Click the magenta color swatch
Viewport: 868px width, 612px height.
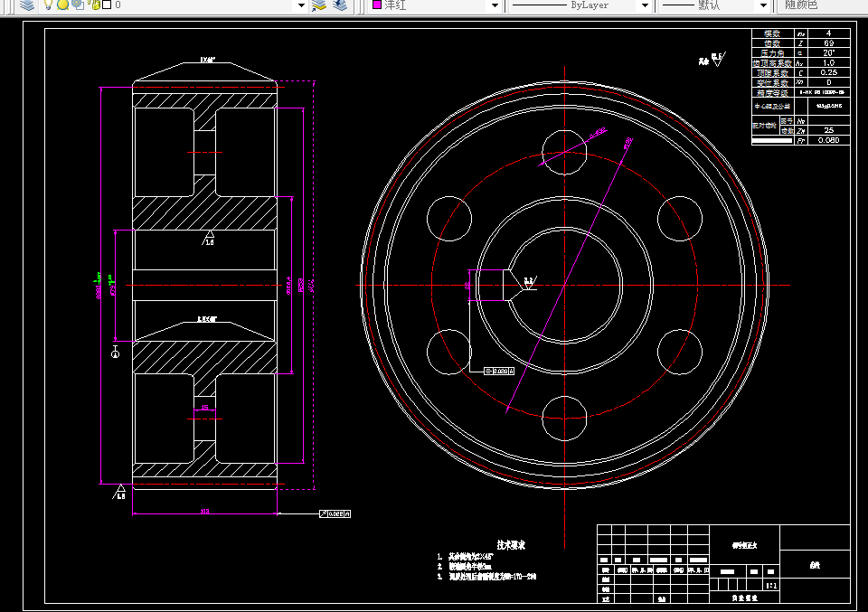(377, 5)
